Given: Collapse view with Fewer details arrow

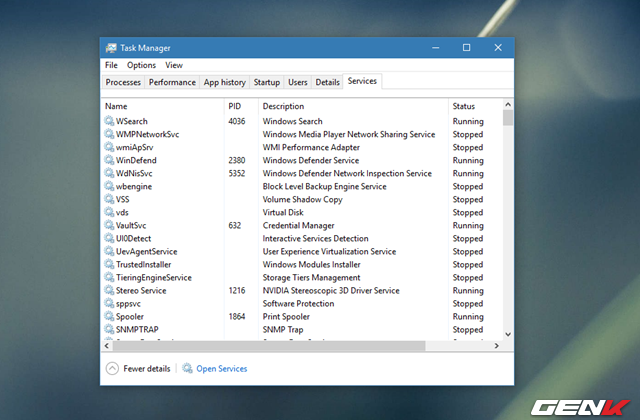Looking at the screenshot, I should (x=112, y=369).
